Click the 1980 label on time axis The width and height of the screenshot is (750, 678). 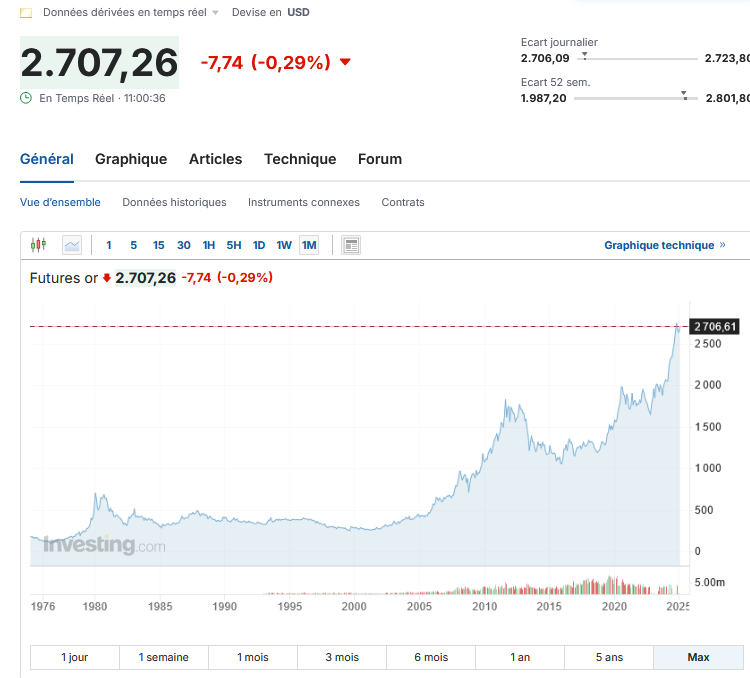coord(95,606)
